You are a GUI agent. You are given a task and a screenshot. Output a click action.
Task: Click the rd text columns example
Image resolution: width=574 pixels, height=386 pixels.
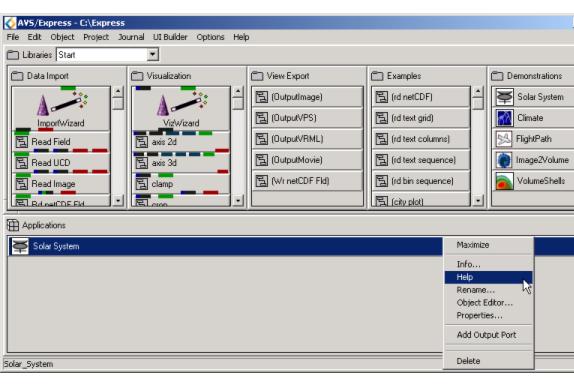pos(420,139)
